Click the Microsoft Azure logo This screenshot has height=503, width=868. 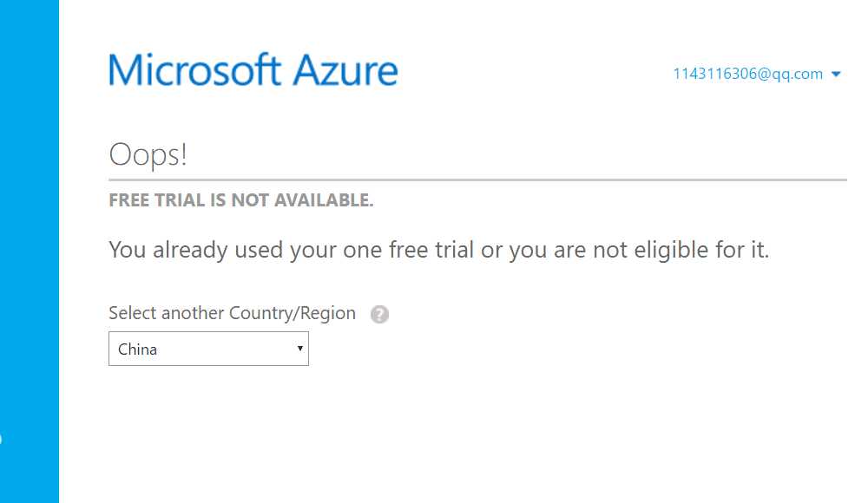[253, 70]
